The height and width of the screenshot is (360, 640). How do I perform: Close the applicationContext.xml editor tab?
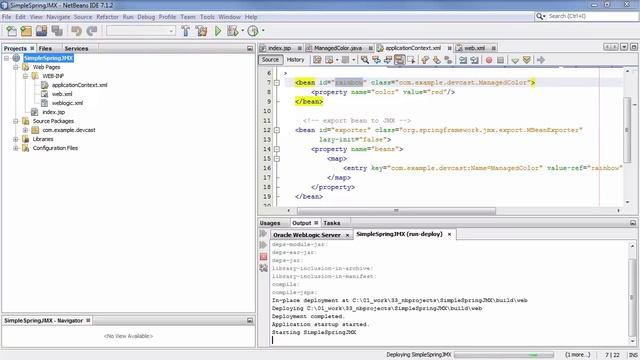449,48
